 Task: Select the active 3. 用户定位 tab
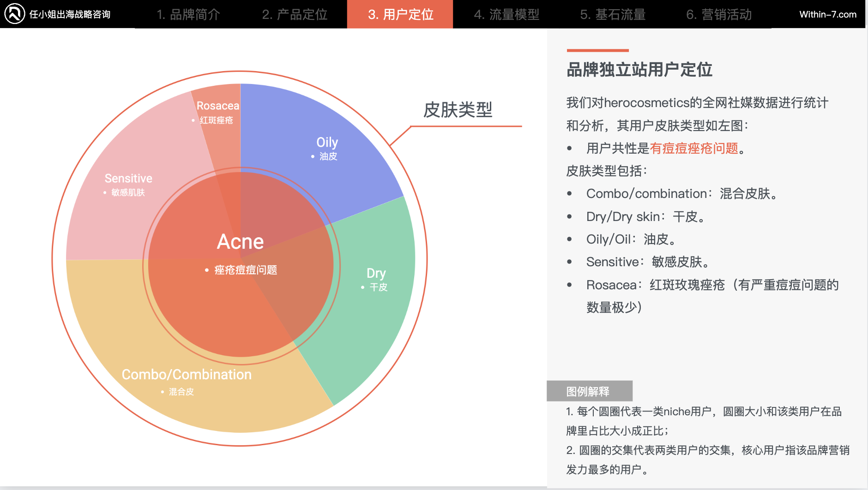pyautogui.click(x=400, y=15)
